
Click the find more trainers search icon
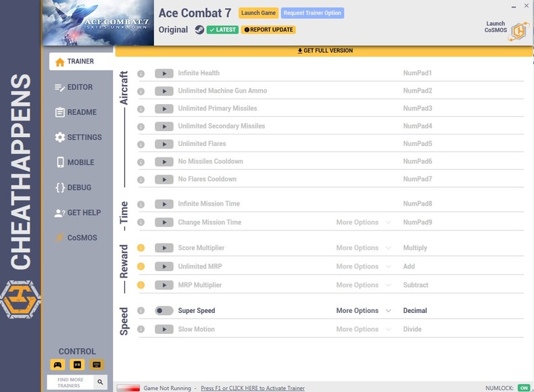click(100, 382)
